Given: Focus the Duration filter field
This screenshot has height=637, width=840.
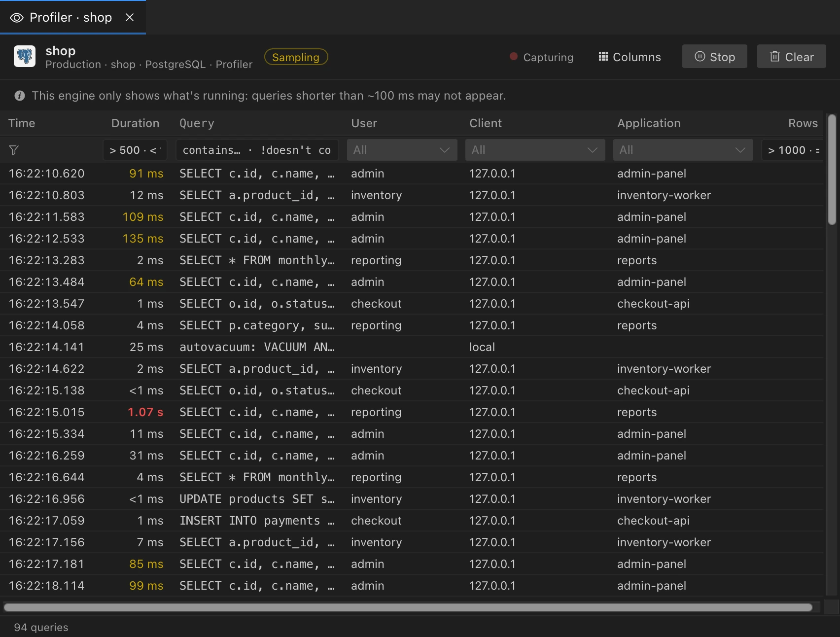Looking at the screenshot, I should pyautogui.click(x=135, y=150).
